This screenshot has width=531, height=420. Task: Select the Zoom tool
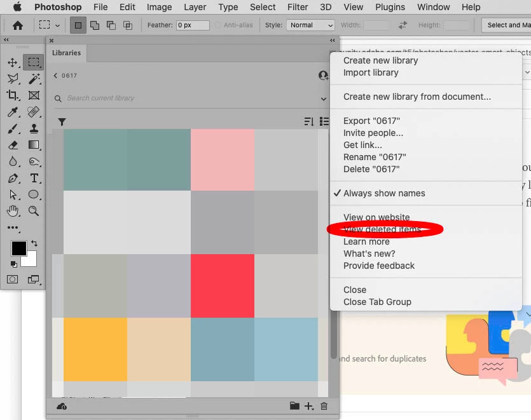(x=34, y=211)
